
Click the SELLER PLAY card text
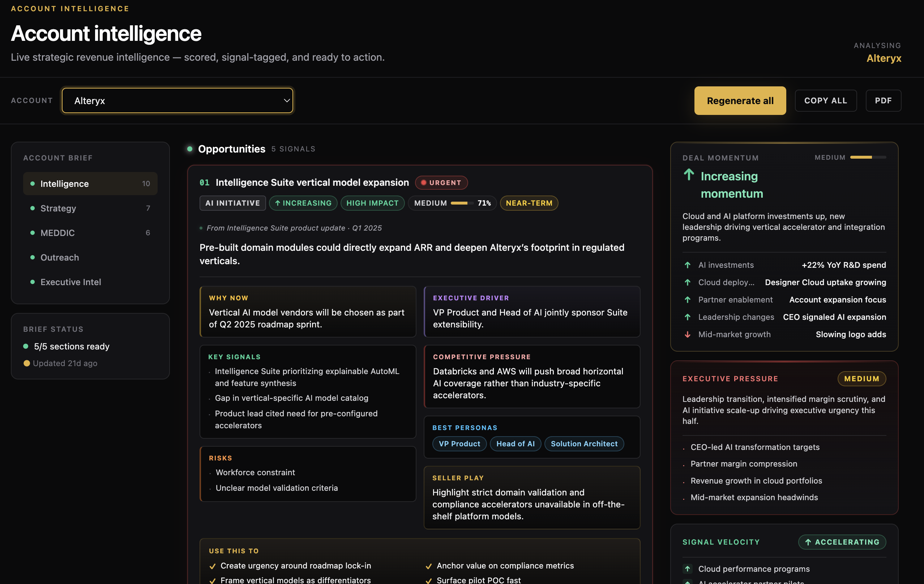pyautogui.click(x=528, y=504)
